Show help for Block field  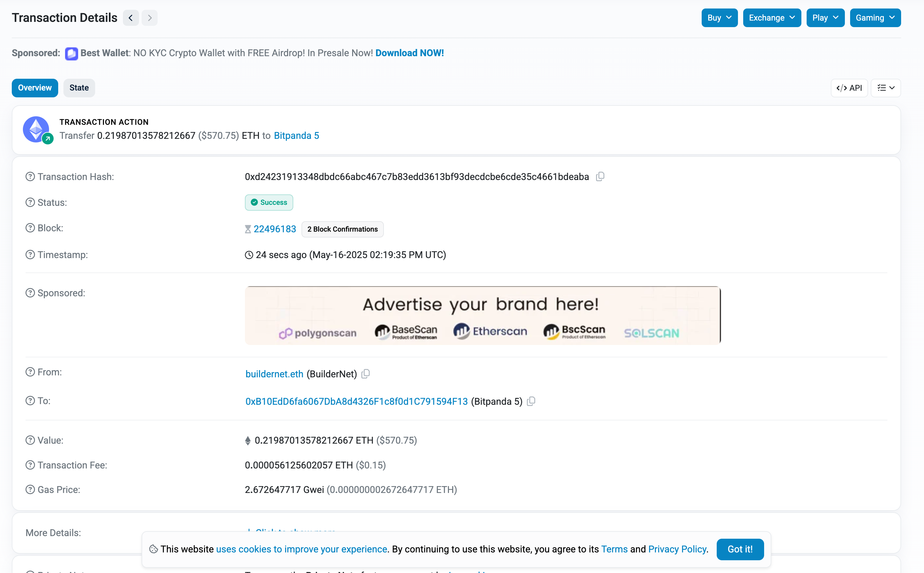(x=30, y=228)
